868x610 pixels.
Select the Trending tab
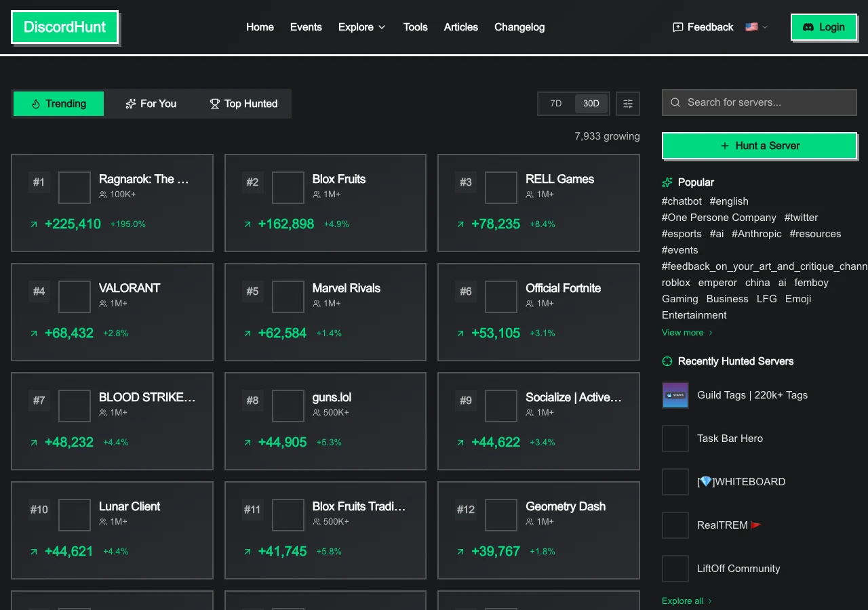[58, 104]
